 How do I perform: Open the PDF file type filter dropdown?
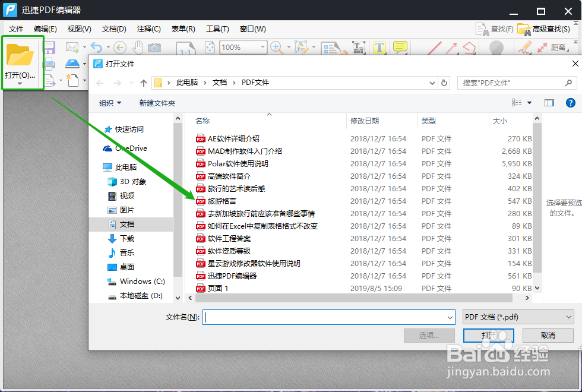518,317
